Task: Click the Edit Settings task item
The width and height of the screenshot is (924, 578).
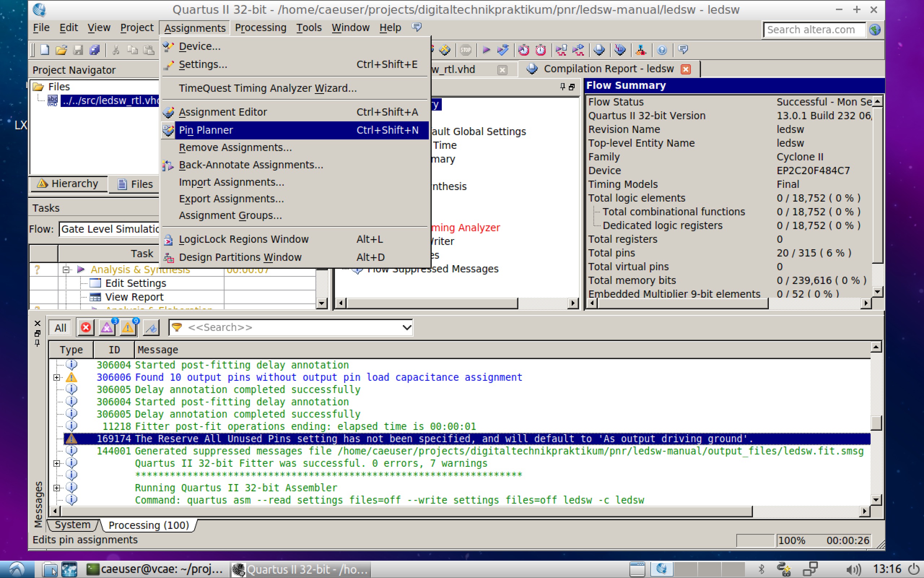Action: pos(136,283)
